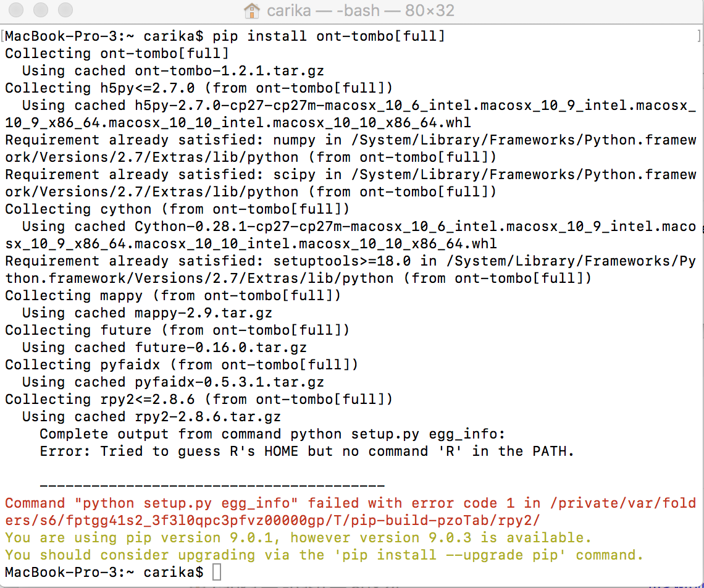
Task: Click the document proxy icon in the title bar
Action: click(x=252, y=10)
